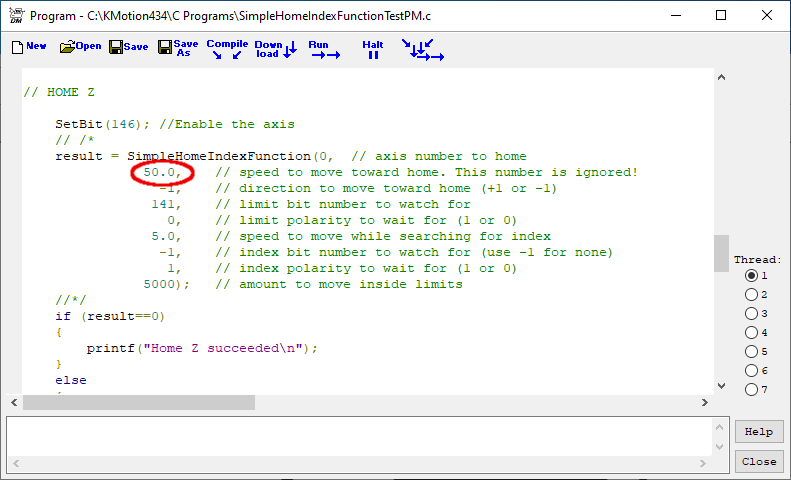
Task: Select Thread 4 radio button
Action: pos(751,333)
